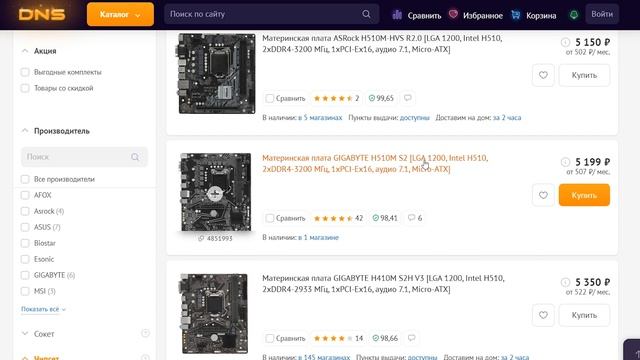Check the GIGABYTE manufacturer checkbox
The height and width of the screenshot is (360, 640).
(x=25, y=275)
